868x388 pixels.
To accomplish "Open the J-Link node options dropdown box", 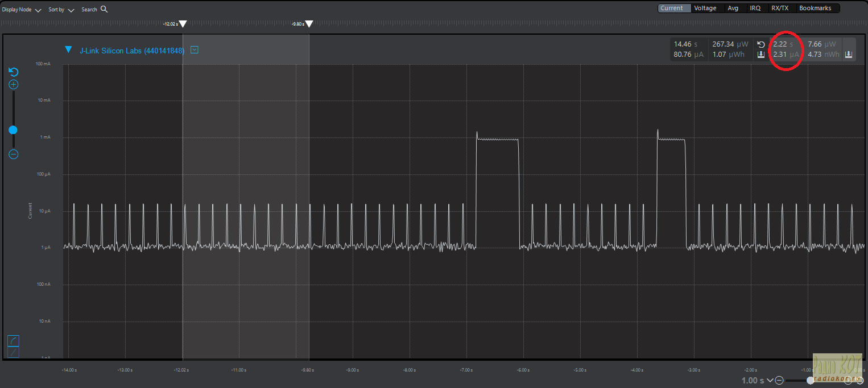I will (x=195, y=50).
